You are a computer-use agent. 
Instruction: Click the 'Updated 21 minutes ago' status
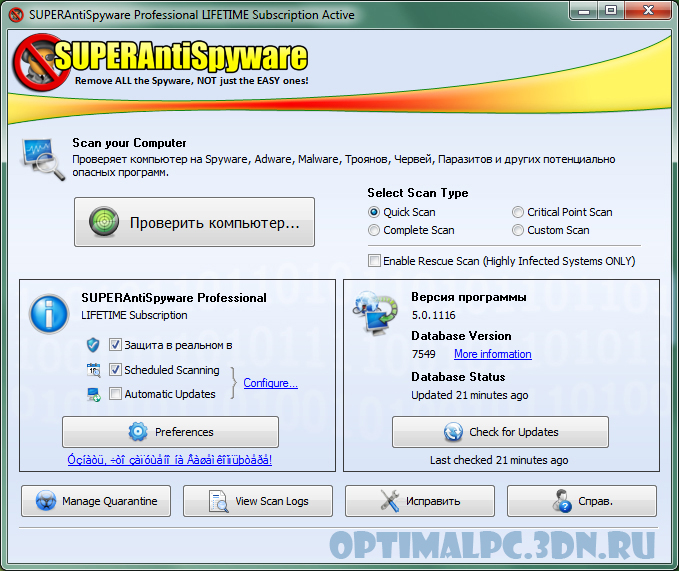tap(469, 395)
